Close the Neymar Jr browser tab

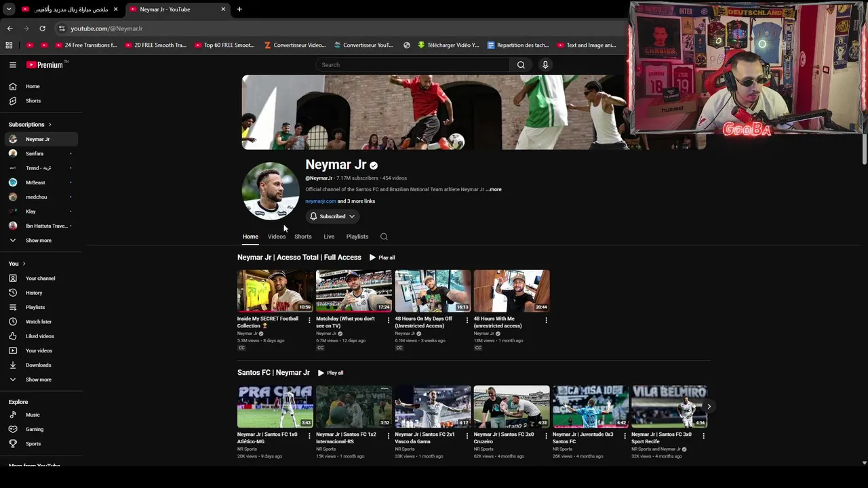(223, 9)
